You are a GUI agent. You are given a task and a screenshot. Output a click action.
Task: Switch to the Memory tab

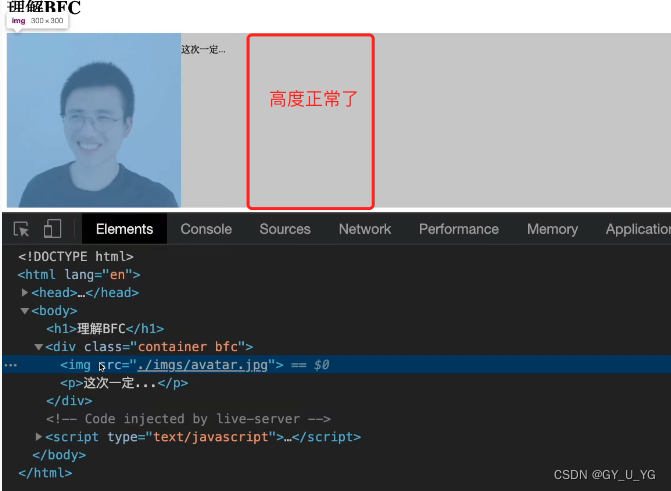pyautogui.click(x=552, y=229)
